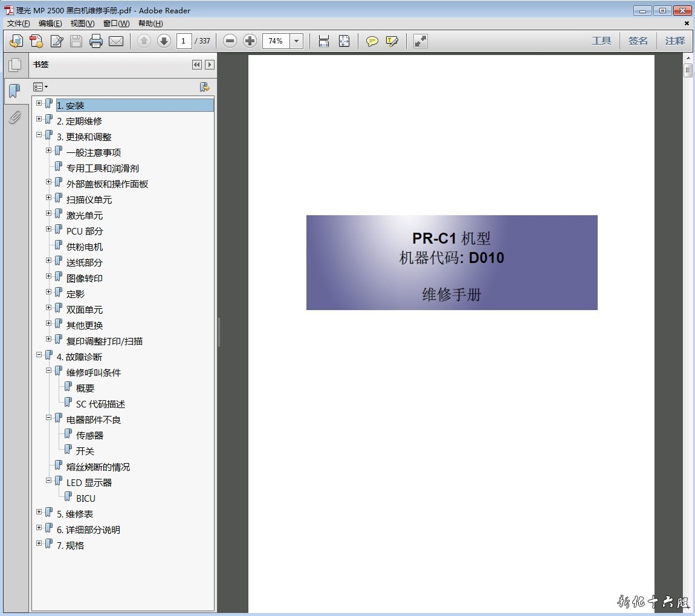Switch to full screen reading mode
Viewport: 695px width, 616px height.
point(420,41)
